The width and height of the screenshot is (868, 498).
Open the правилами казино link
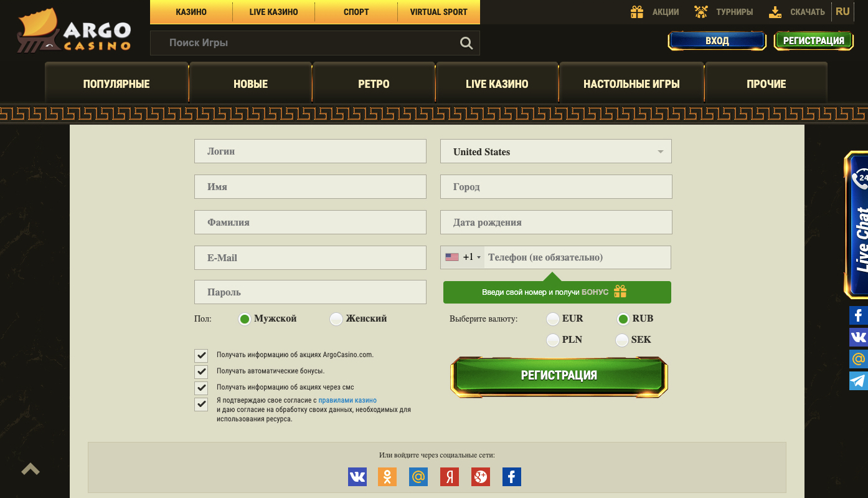point(347,400)
